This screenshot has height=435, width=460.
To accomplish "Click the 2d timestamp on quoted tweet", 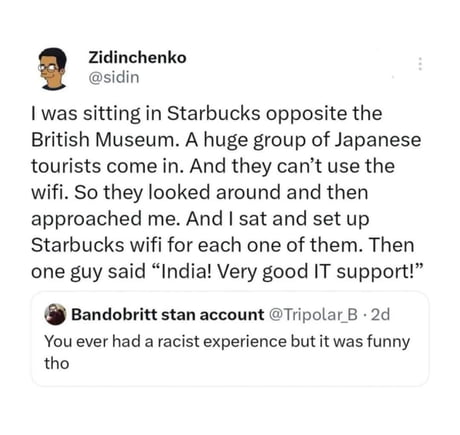I will click(380, 314).
